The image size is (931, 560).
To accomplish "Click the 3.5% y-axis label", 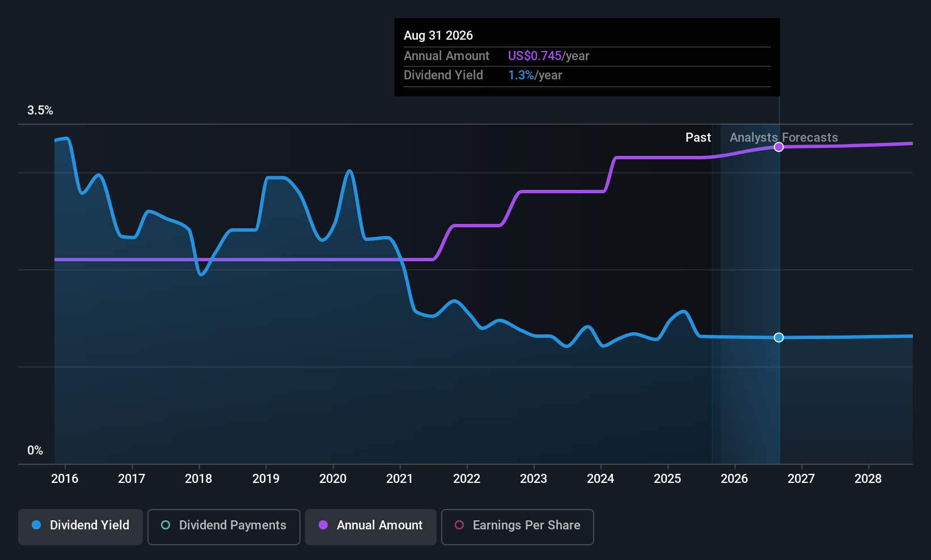I will click(x=40, y=111).
